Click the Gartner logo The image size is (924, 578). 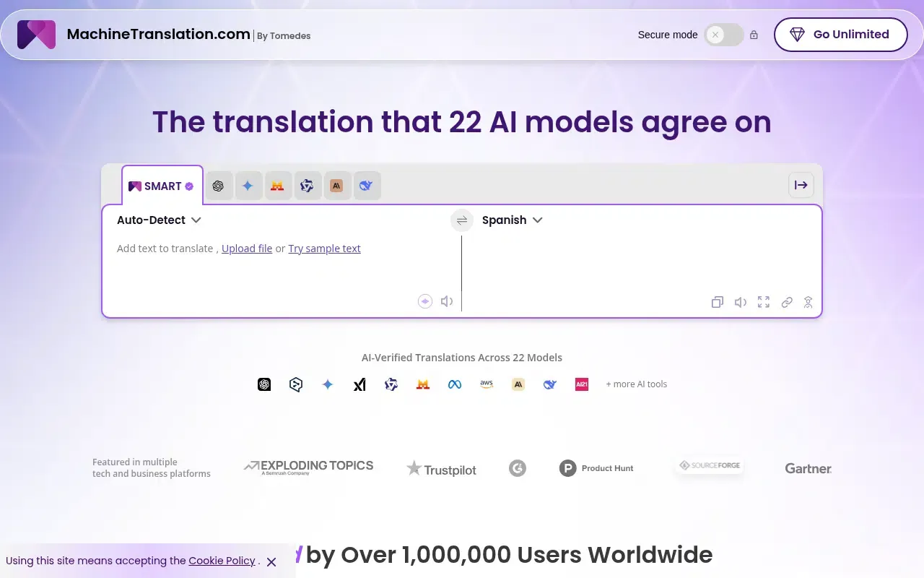coord(808,468)
